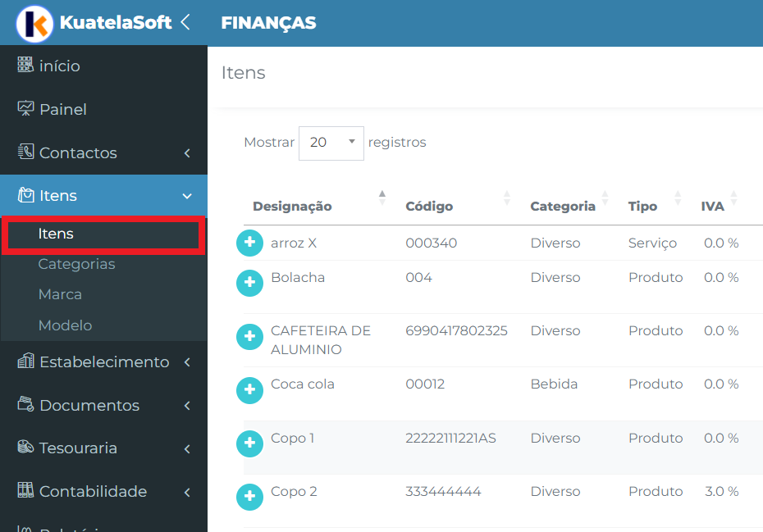This screenshot has height=532, width=763.
Task: Sort table by IVA arrows
Action: tap(733, 198)
